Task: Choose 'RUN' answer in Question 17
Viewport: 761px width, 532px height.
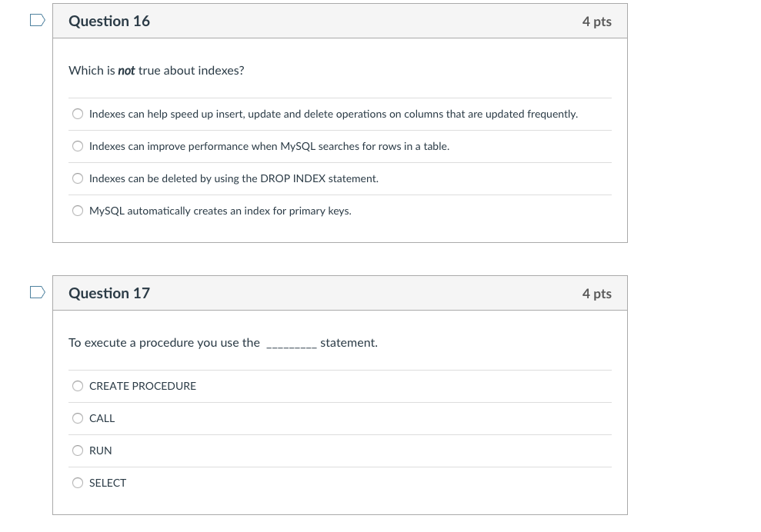Action: 78,450
